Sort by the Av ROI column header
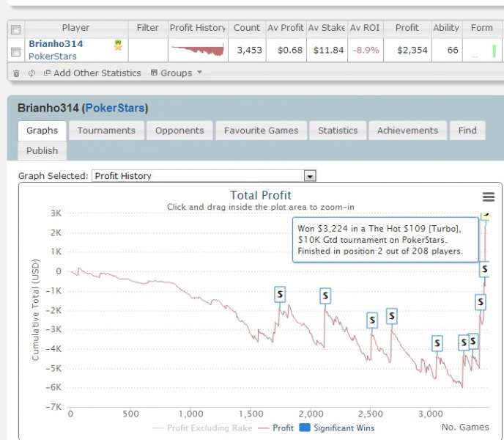Image resolution: width=504 pixels, height=440 pixels. click(x=364, y=28)
